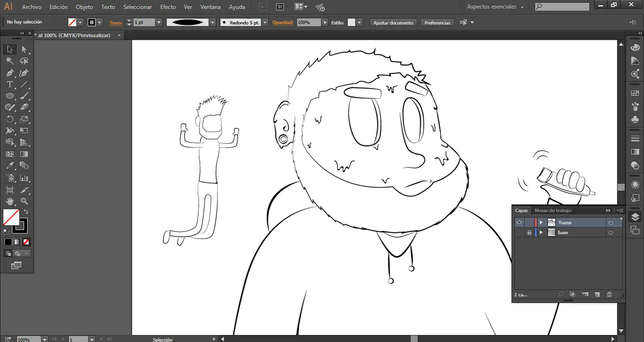The image size is (644, 342).
Task: Choose the Magic Wand tool
Action: pyautogui.click(x=10, y=61)
